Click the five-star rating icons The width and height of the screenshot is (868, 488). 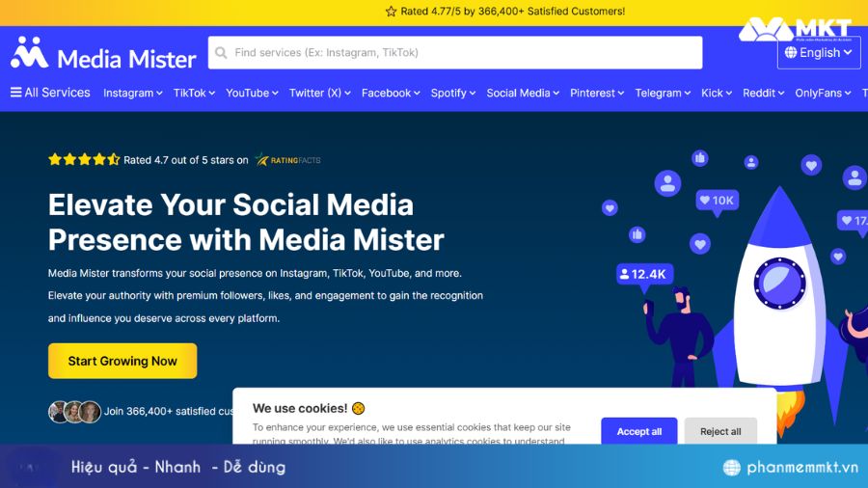pyautogui.click(x=84, y=160)
